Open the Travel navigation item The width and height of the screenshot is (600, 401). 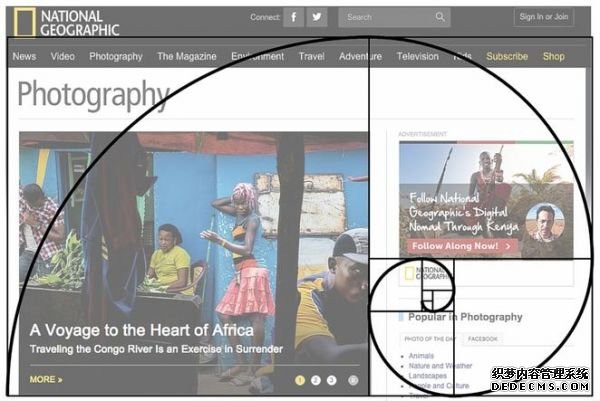tap(312, 57)
